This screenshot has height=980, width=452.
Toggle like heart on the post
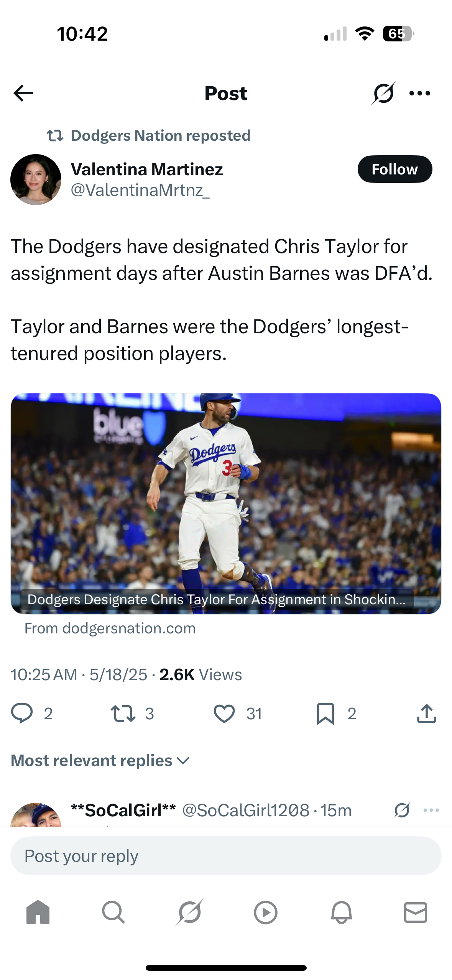pos(224,714)
